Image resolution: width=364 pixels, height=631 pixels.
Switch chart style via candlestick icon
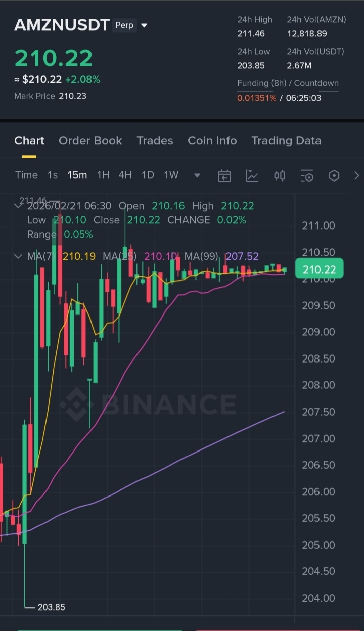(280, 175)
